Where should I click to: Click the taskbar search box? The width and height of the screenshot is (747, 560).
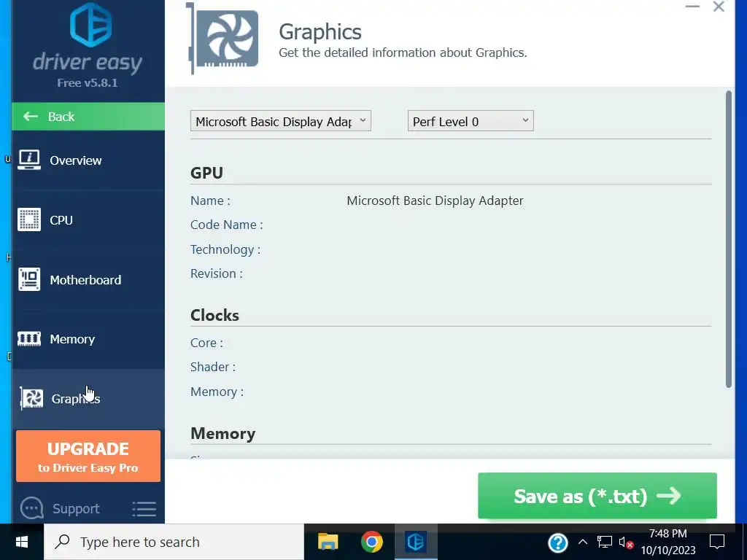point(174,542)
